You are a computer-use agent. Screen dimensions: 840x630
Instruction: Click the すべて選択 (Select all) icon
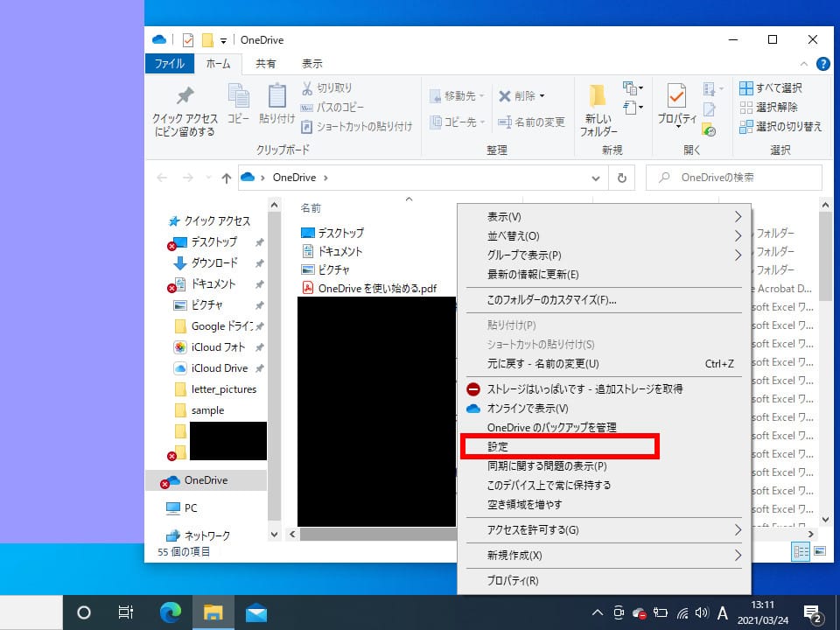point(746,87)
